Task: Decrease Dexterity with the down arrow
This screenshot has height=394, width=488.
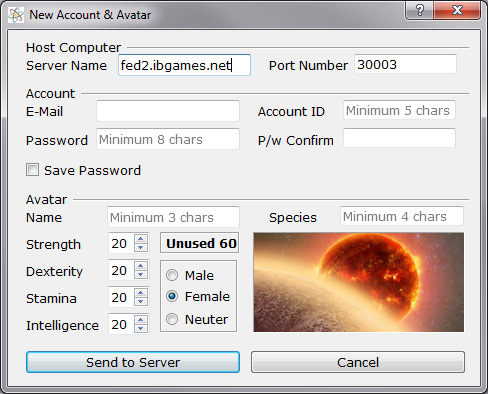Action: tap(141, 274)
